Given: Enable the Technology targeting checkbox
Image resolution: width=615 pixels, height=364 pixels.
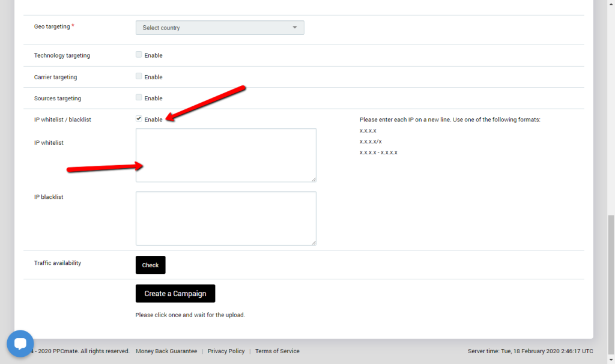Looking at the screenshot, I should [139, 55].
